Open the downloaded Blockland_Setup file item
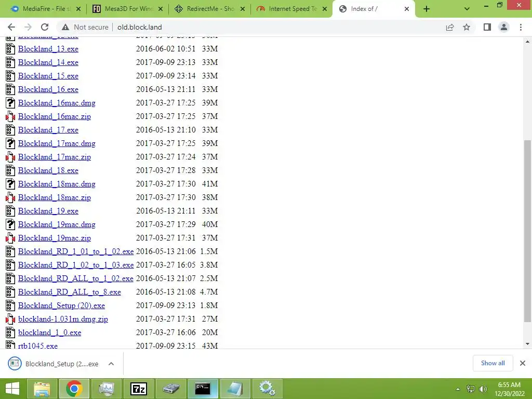The width and height of the screenshot is (532, 399). (54, 364)
